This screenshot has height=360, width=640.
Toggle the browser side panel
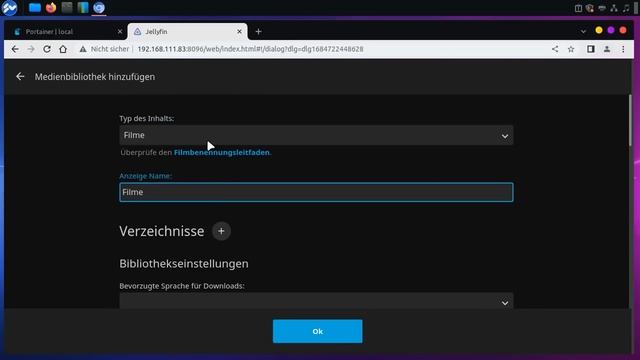pyautogui.click(x=591, y=49)
